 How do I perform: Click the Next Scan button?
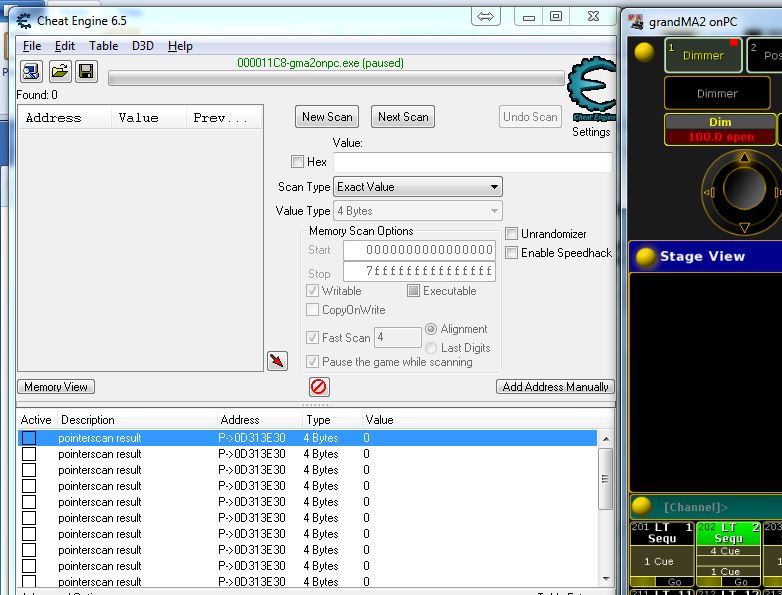[403, 117]
